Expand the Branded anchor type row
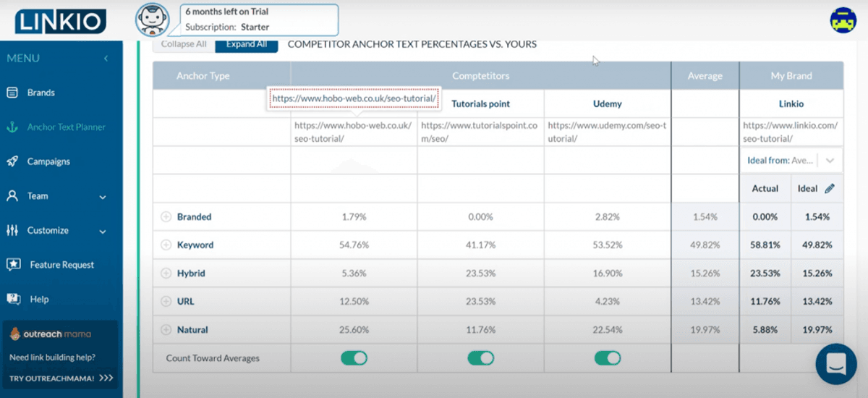The height and width of the screenshot is (398, 868). pos(166,216)
